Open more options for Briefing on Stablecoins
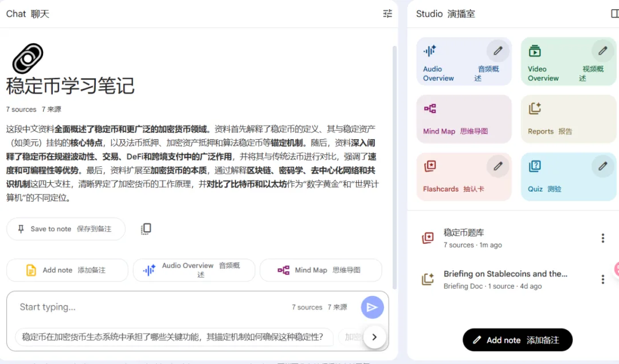Image resolution: width=619 pixels, height=364 pixels. click(x=602, y=280)
